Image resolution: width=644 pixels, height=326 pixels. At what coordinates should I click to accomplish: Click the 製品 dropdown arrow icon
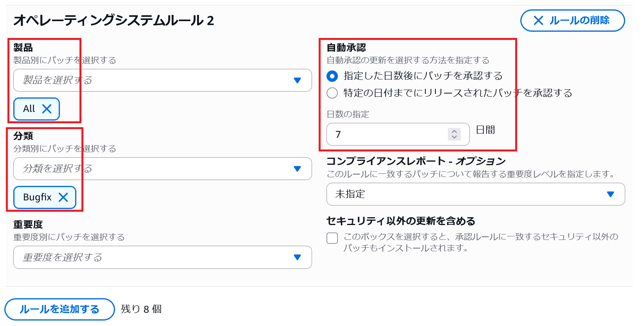(x=297, y=80)
